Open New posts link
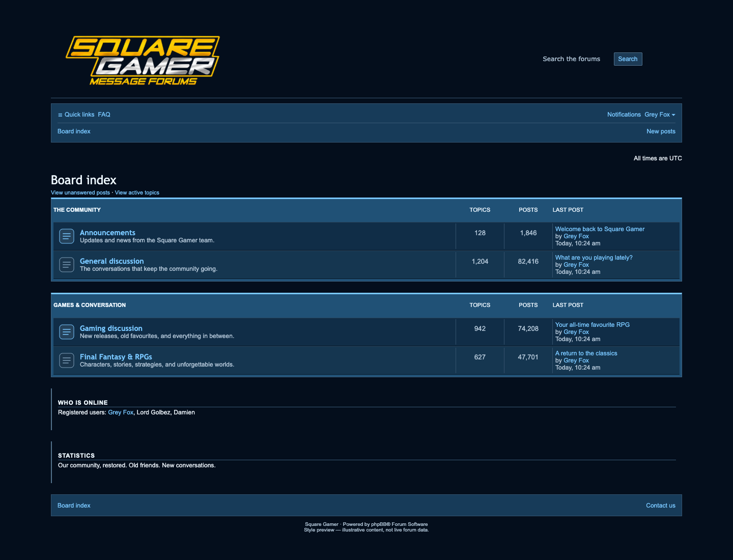 661,131
